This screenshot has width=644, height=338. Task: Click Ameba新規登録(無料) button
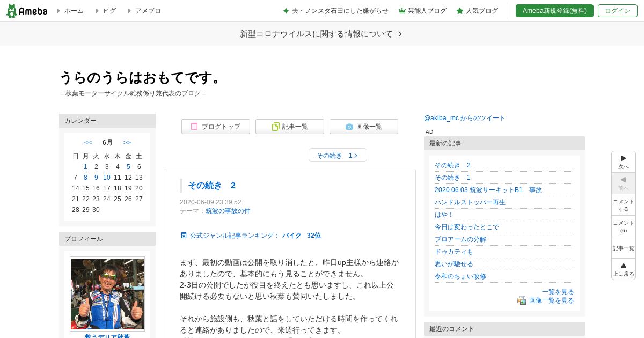click(x=554, y=11)
